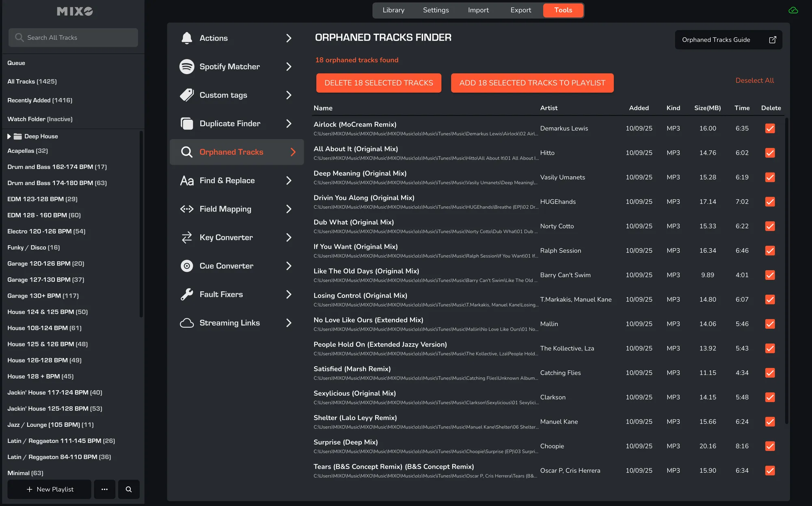This screenshot has width=812, height=506.
Task: Toggle delete checkbox for Like The Old Days
Action: [770, 275]
